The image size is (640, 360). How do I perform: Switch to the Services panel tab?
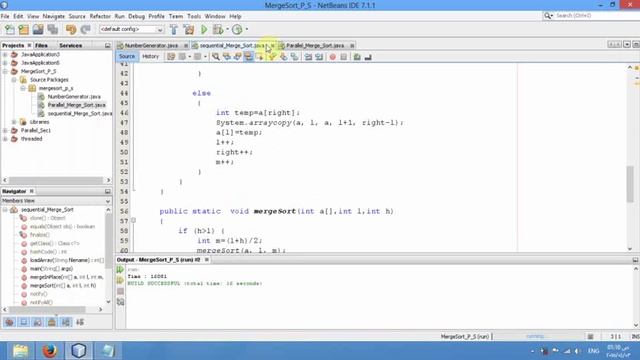click(x=71, y=46)
